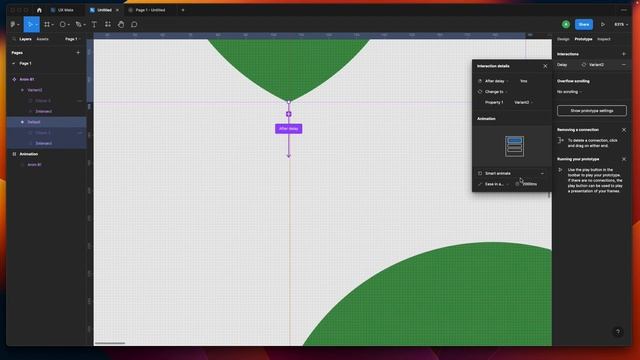
Task: Select the Comment tool
Action: (134, 24)
